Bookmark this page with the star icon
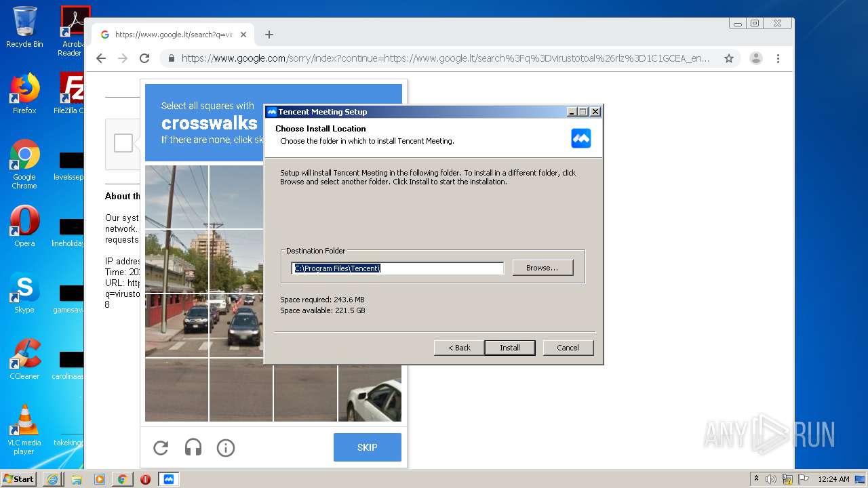Screen dimensions: 868x488 (x=729, y=58)
